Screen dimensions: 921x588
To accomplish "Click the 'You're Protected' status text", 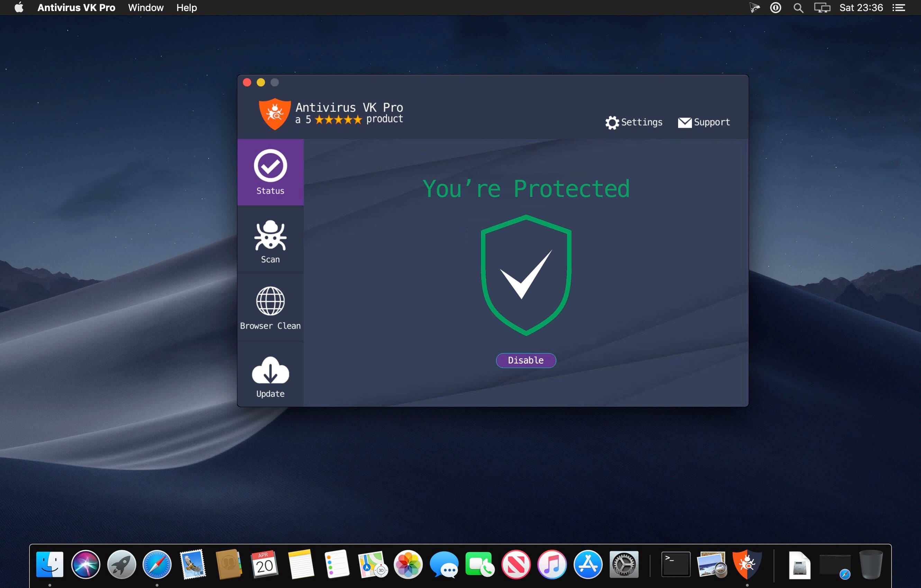I will [526, 189].
